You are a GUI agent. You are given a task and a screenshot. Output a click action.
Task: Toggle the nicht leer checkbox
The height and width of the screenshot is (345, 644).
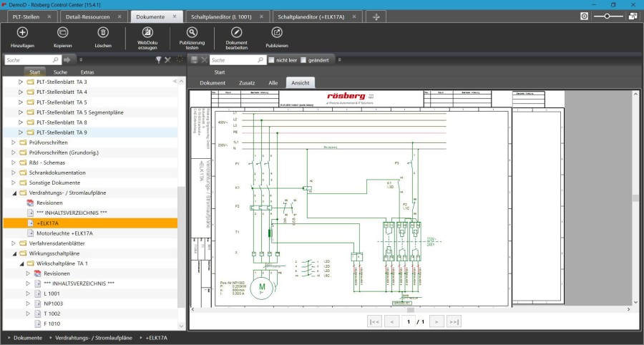pyautogui.click(x=271, y=60)
